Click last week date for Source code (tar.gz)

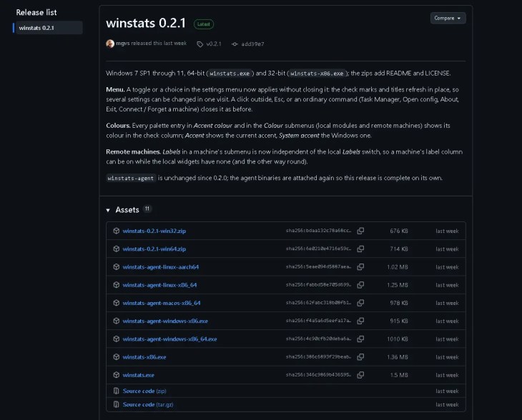[447, 404]
